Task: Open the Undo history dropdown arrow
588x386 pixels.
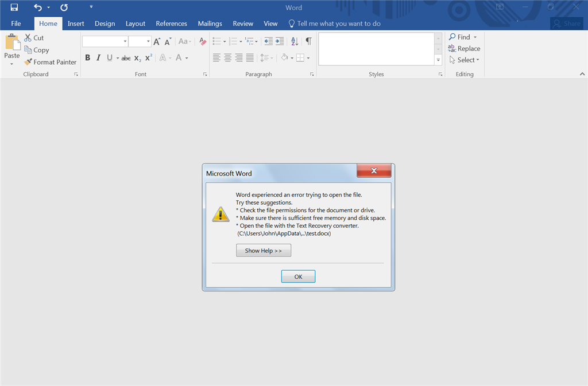Action: (48, 7)
